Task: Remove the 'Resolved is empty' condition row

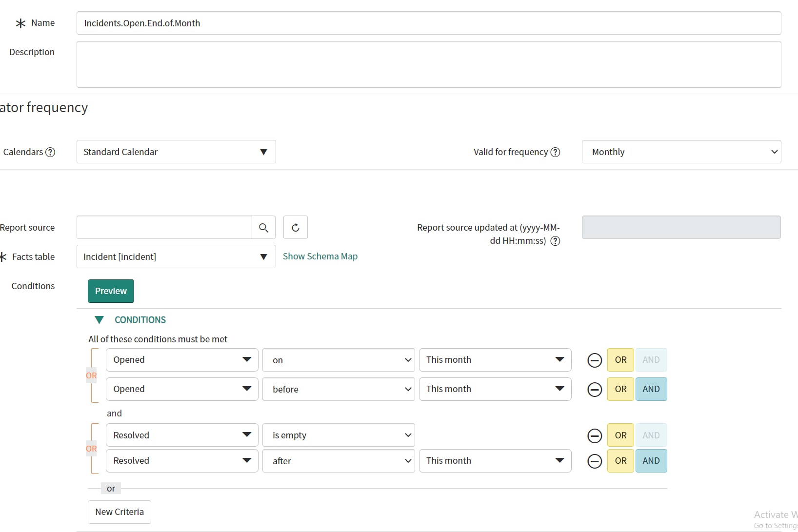Action: (x=595, y=435)
